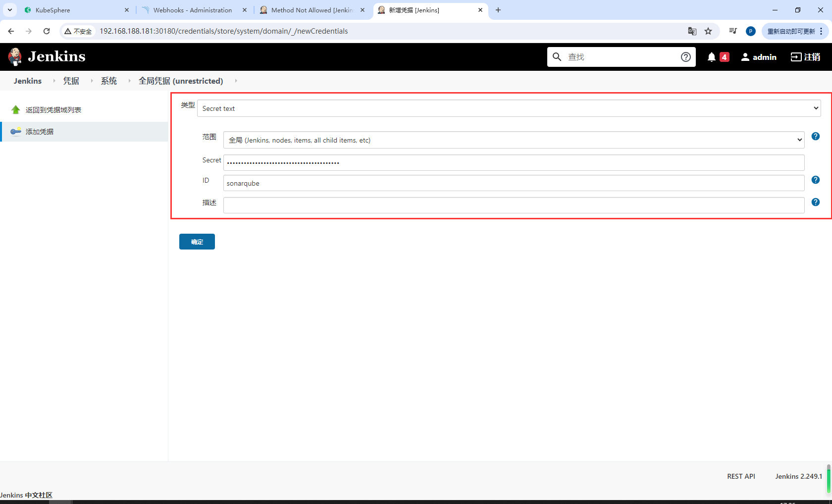
Task: Click the 注销 logout icon
Action: pos(796,57)
